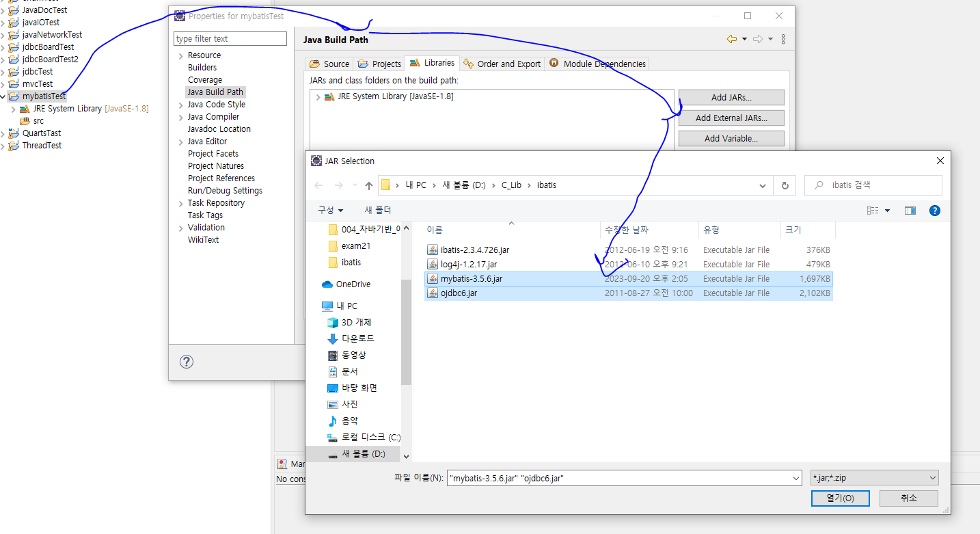
Task: Open exam21 folder in navigation pane
Action: click(x=355, y=246)
